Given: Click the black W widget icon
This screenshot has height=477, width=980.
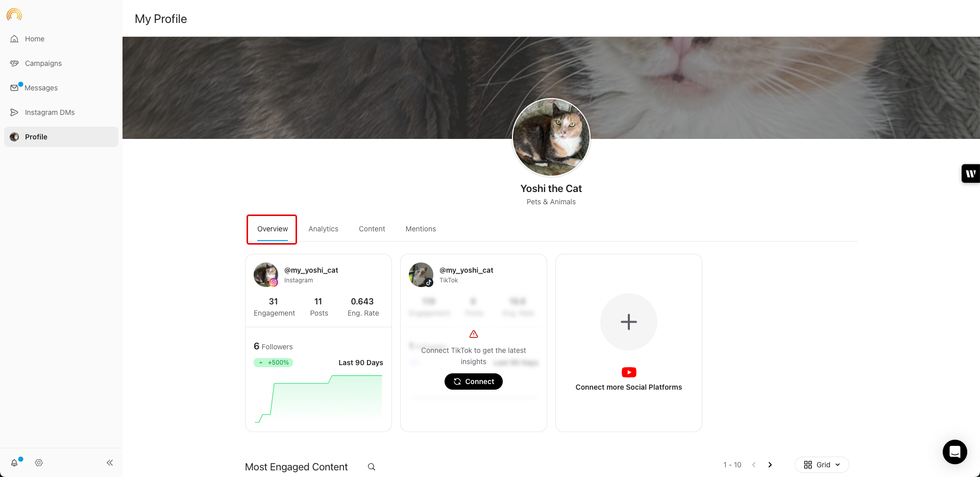Looking at the screenshot, I should point(970,174).
